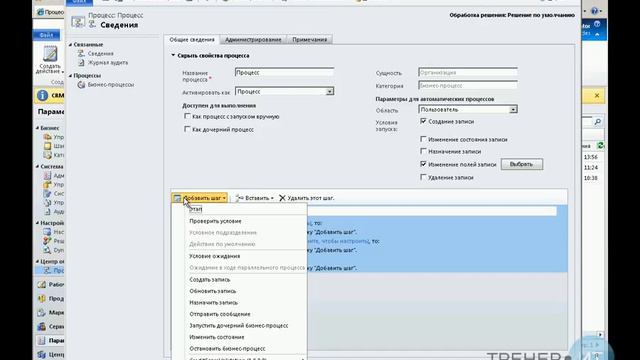The image size is (640, 360).
Task: Click the green refresh icon
Action: click(x=600, y=145)
